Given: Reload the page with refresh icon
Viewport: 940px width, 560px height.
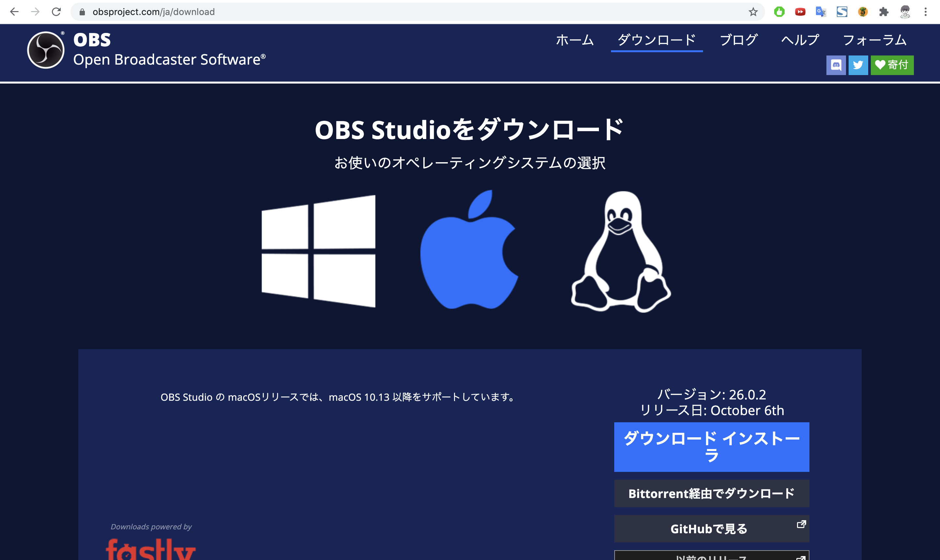Looking at the screenshot, I should pos(56,12).
